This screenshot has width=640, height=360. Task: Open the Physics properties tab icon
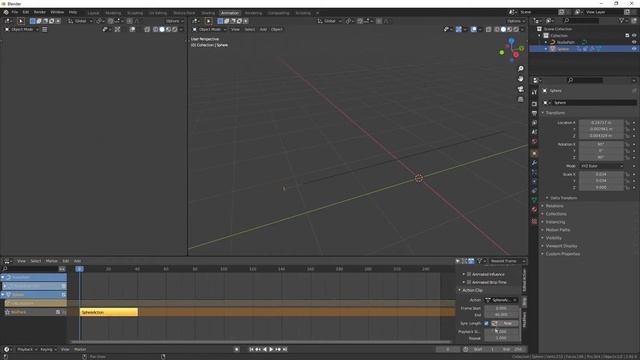534,182
